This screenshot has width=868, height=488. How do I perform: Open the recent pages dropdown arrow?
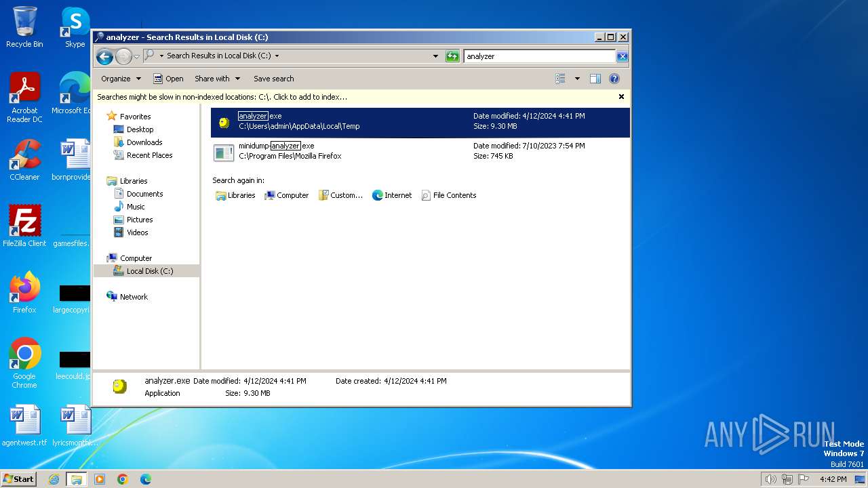pos(136,56)
